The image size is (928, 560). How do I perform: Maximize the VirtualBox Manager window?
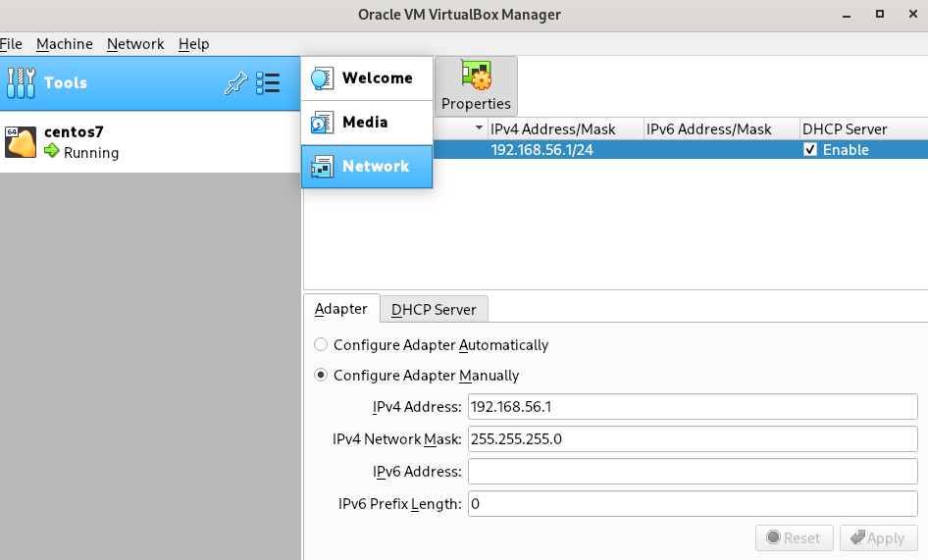[880, 14]
